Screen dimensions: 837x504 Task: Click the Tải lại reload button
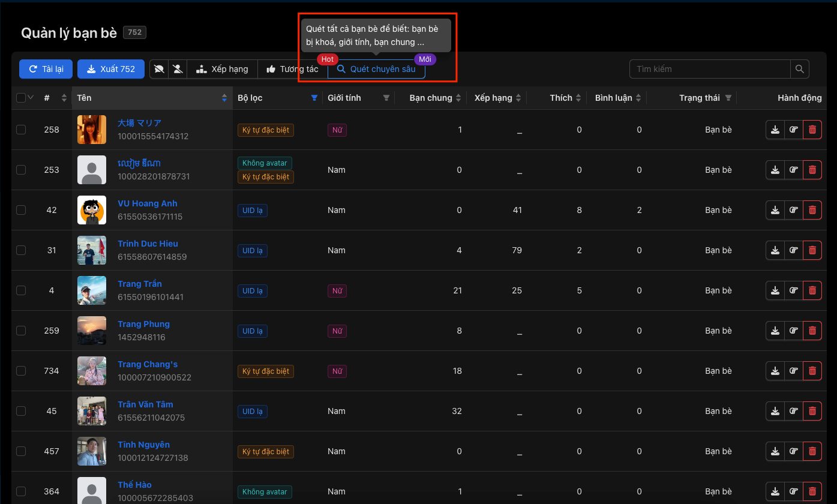(46, 69)
